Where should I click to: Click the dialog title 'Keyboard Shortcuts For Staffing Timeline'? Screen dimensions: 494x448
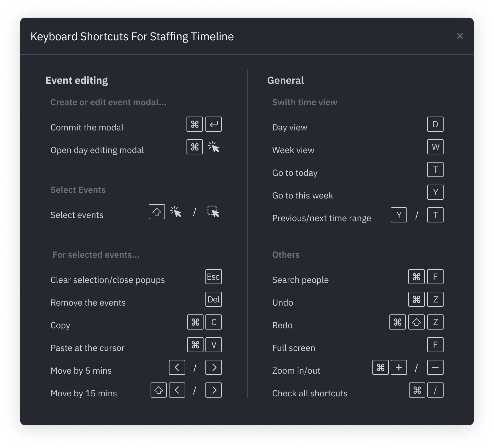pos(132,37)
